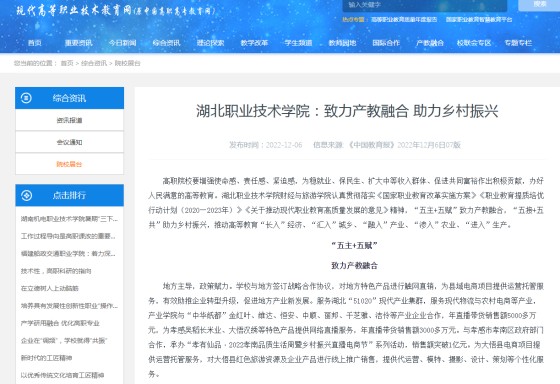Click the 综合资讯 sidebar header icon
Image resolution: width=560 pixels, height=384 pixels.
coord(26,98)
